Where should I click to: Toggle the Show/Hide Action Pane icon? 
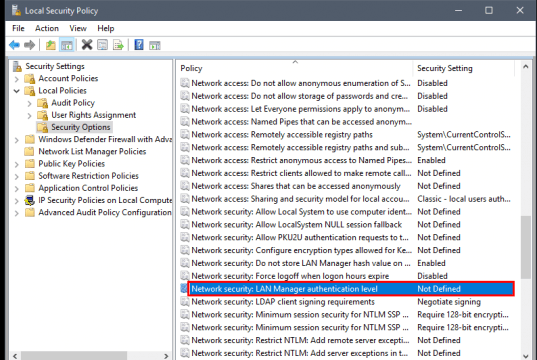(155, 45)
